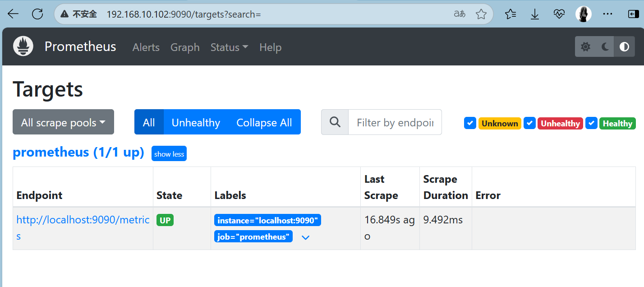Click the not-secure warning icon
644x287 pixels.
point(65,14)
